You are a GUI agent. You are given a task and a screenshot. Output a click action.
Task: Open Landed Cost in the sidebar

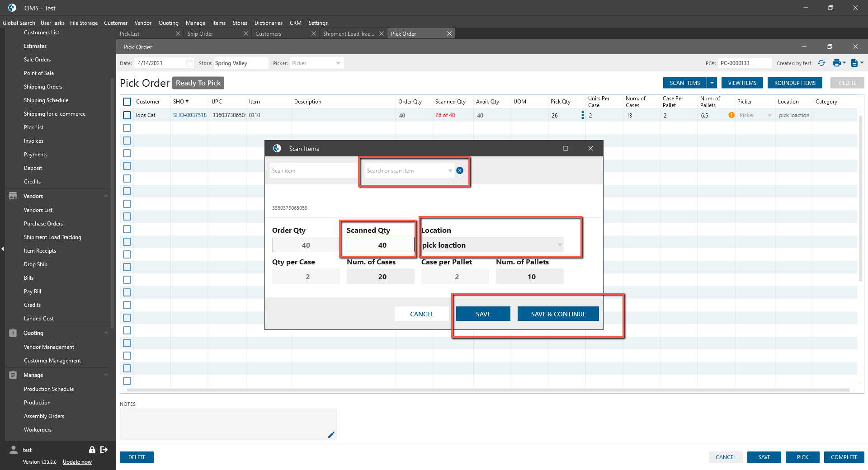39,319
